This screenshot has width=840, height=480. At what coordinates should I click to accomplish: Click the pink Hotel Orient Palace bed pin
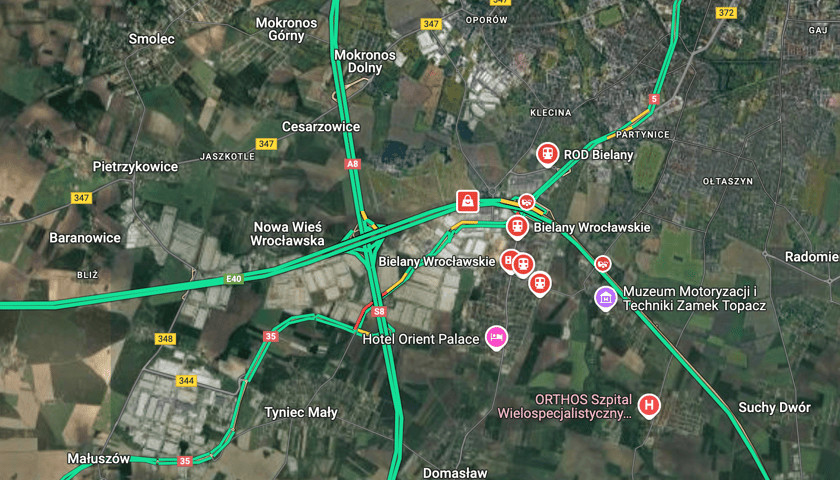(496, 338)
